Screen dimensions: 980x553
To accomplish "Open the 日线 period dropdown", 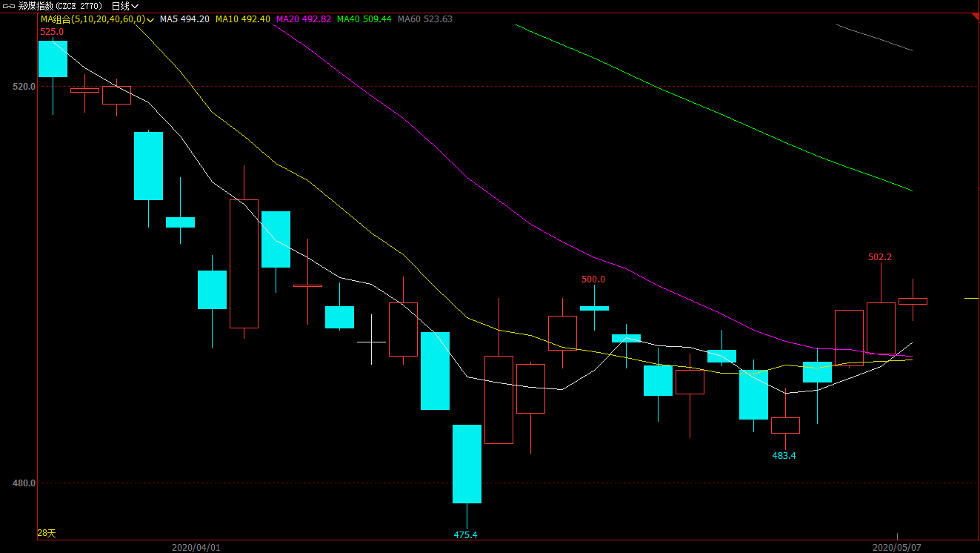I will (x=125, y=6).
